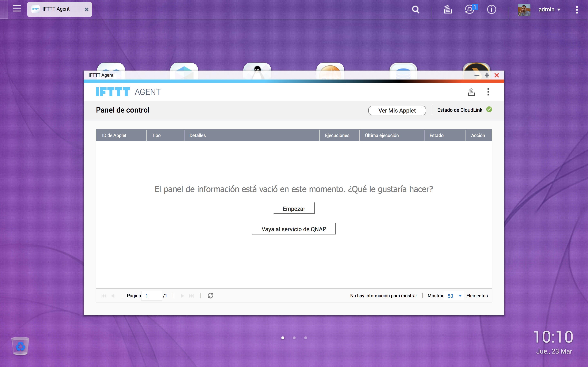Expand the admin user dropdown
The image size is (588, 367).
[549, 10]
